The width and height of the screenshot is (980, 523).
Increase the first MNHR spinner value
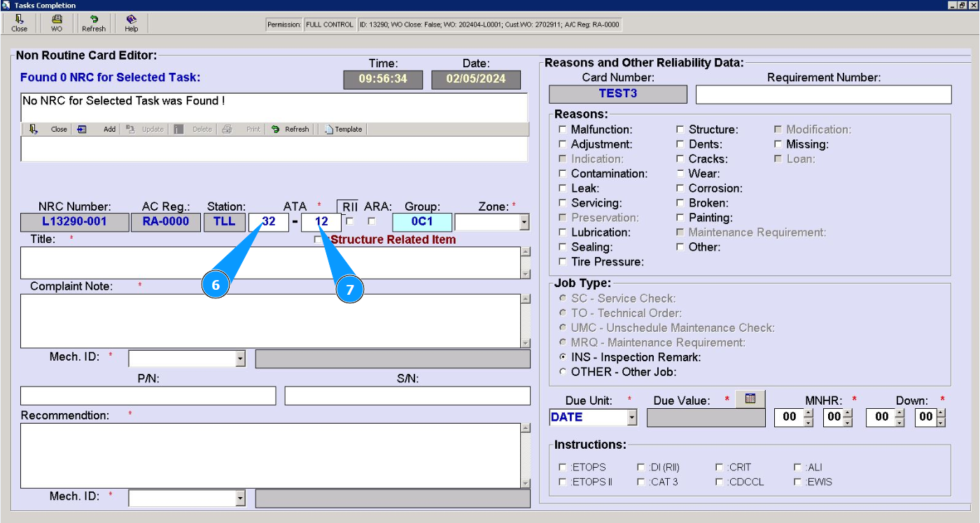[x=808, y=413]
